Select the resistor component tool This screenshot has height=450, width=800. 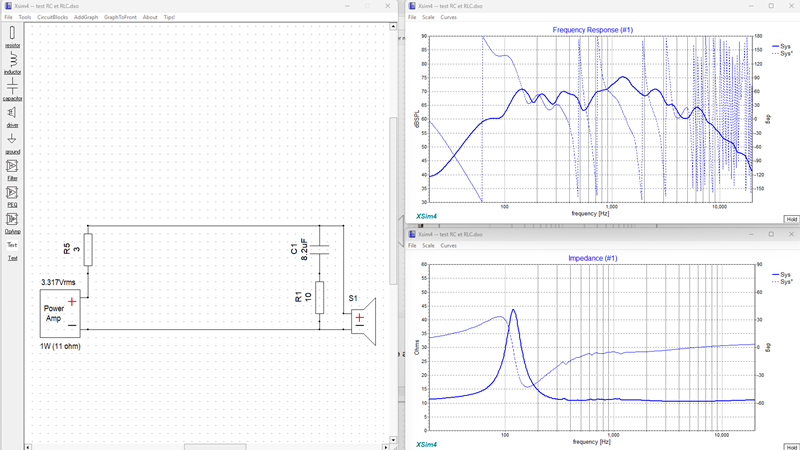(x=12, y=36)
